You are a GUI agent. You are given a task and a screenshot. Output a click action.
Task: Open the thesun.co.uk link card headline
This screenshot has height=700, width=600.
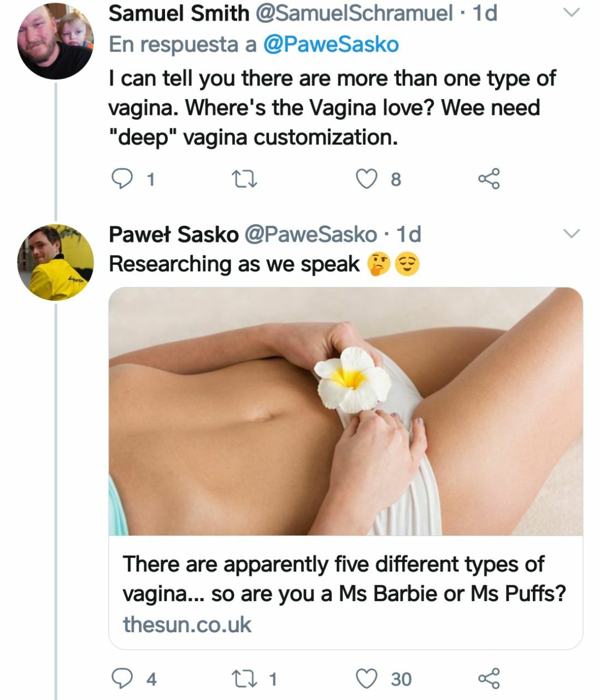point(344,579)
